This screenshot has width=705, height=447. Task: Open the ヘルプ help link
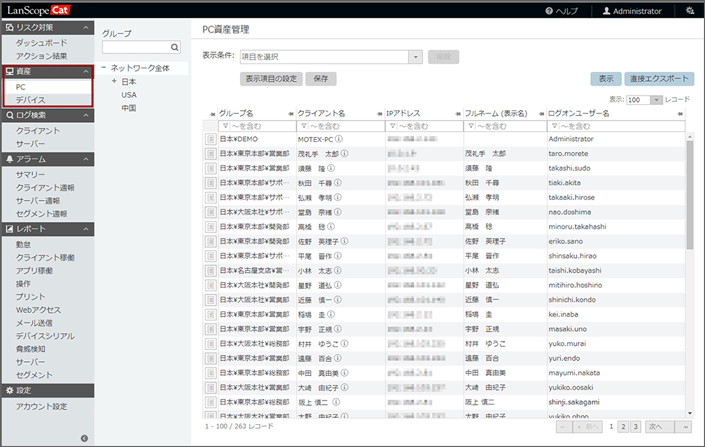(562, 11)
